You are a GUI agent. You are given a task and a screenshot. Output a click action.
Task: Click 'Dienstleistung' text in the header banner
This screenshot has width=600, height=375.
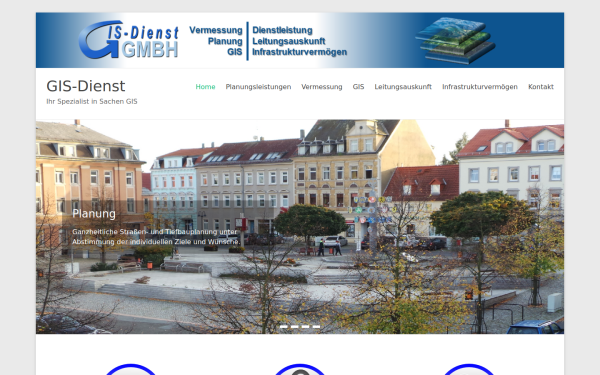tap(282, 30)
